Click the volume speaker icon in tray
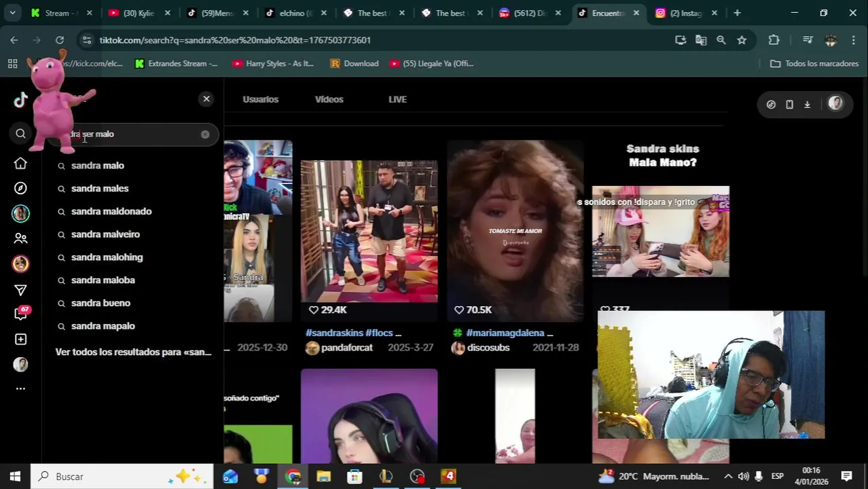This screenshot has height=489, width=868. pos(744,476)
